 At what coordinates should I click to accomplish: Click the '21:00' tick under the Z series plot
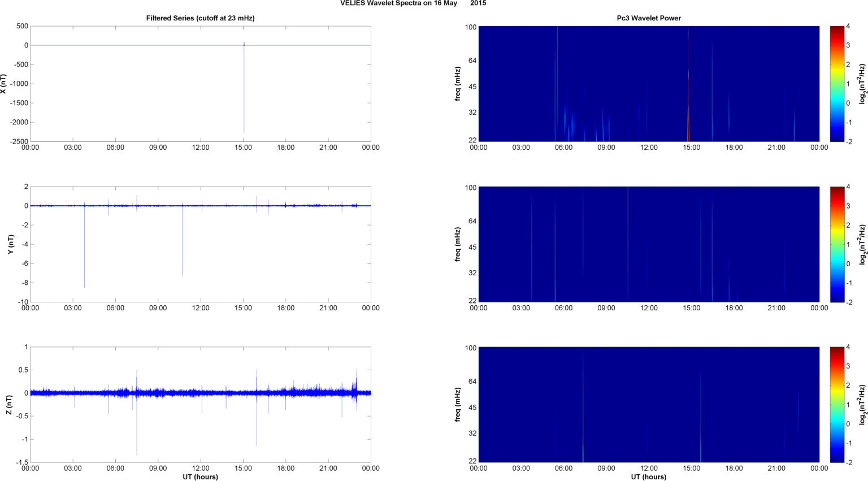click(328, 469)
